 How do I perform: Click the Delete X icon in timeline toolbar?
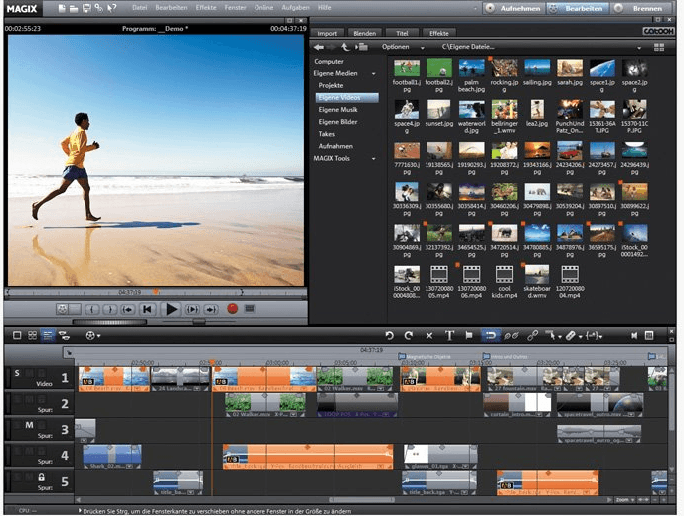[429, 335]
